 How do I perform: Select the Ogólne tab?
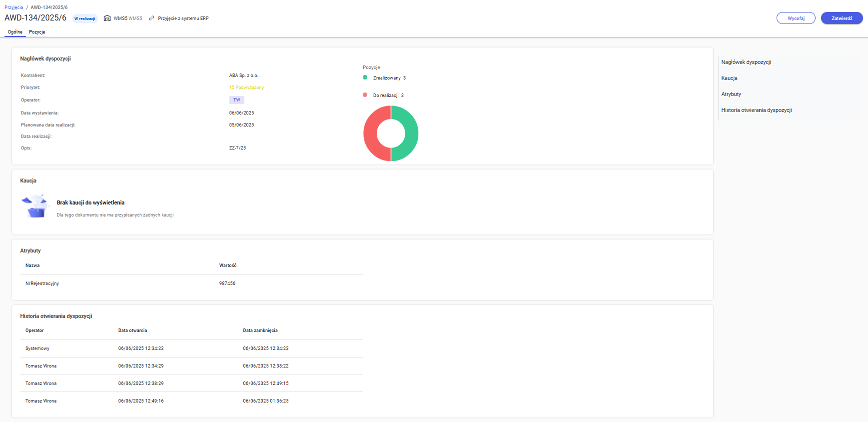click(x=15, y=32)
